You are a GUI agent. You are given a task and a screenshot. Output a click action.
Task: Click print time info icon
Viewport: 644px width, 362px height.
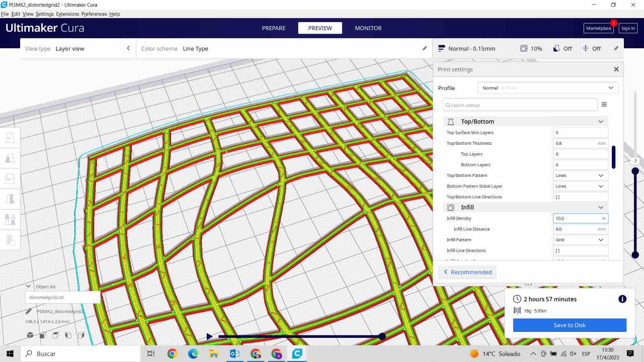click(622, 299)
